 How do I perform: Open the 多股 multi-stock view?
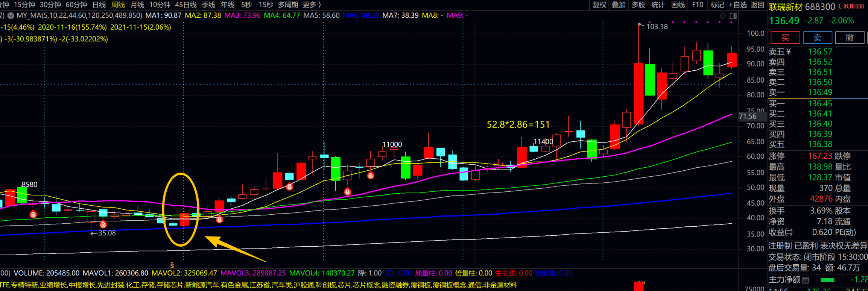pos(638,5)
